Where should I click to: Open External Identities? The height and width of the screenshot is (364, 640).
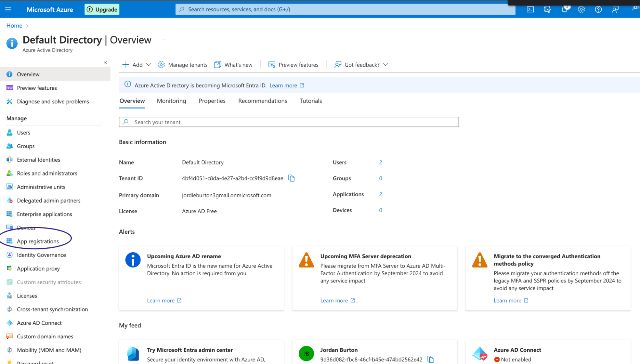(38, 160)
